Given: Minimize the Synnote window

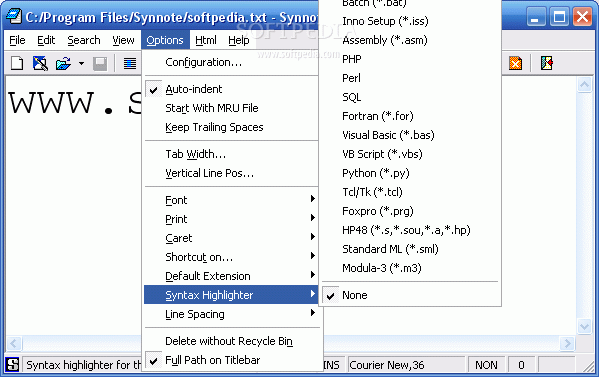Looking at the screenshot, I should tap(535, 17).
